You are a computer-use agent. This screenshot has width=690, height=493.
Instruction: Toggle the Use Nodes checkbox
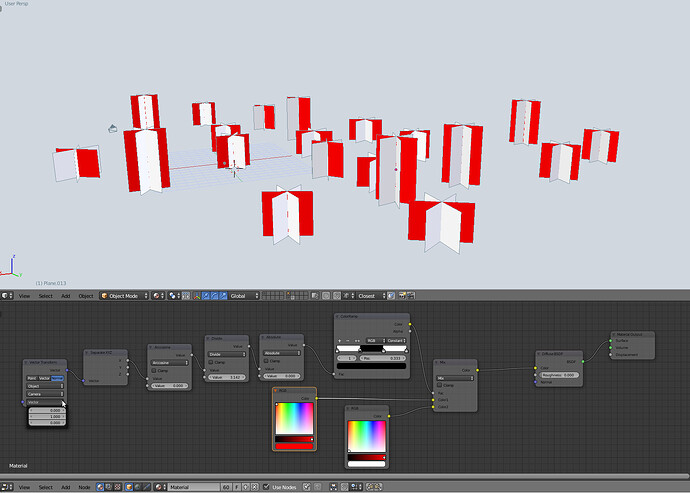point(266,487)
